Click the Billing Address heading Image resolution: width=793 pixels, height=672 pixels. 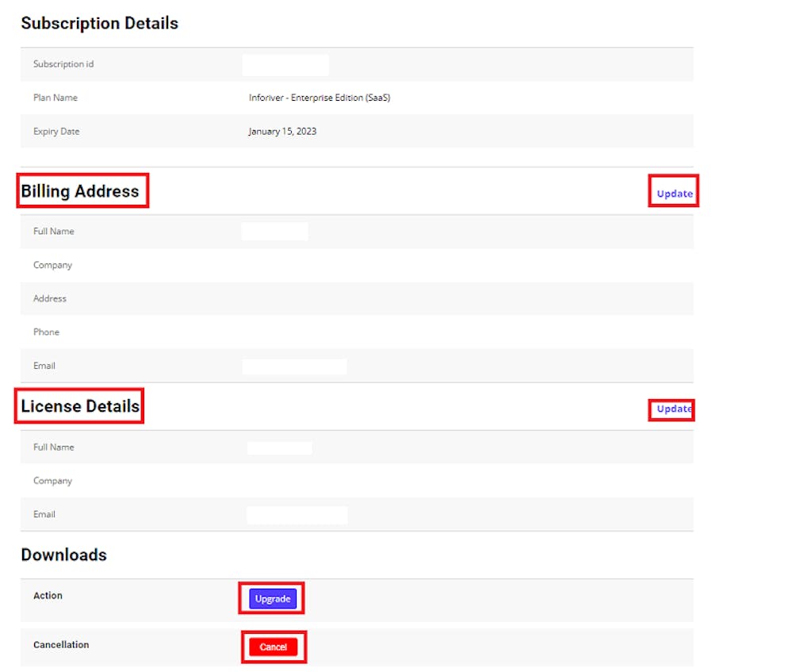click(x=82, y=190)
